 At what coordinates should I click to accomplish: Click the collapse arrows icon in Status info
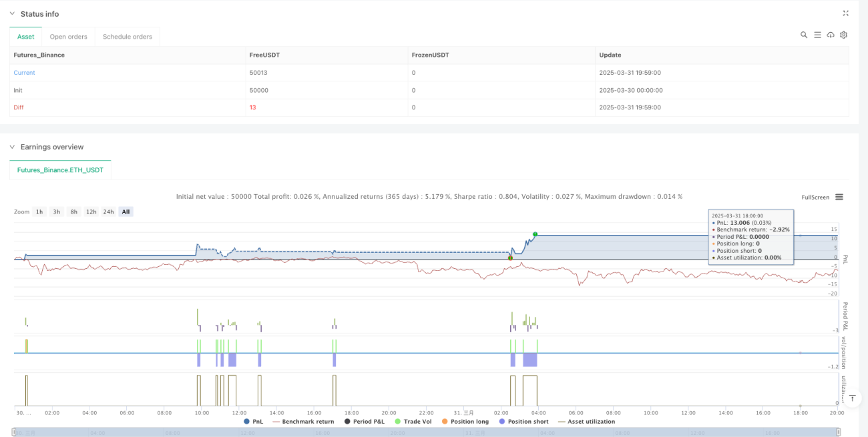(x=845, y=13)
